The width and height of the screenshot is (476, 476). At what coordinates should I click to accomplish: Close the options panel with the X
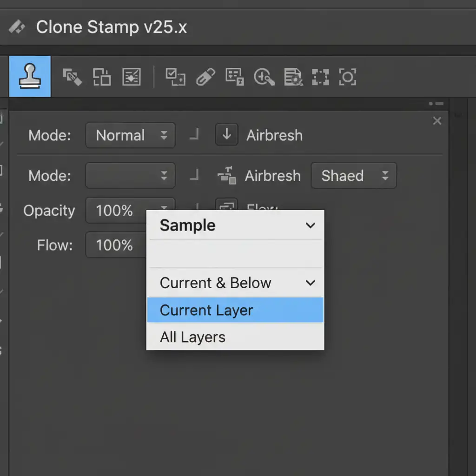coord(437,121)
